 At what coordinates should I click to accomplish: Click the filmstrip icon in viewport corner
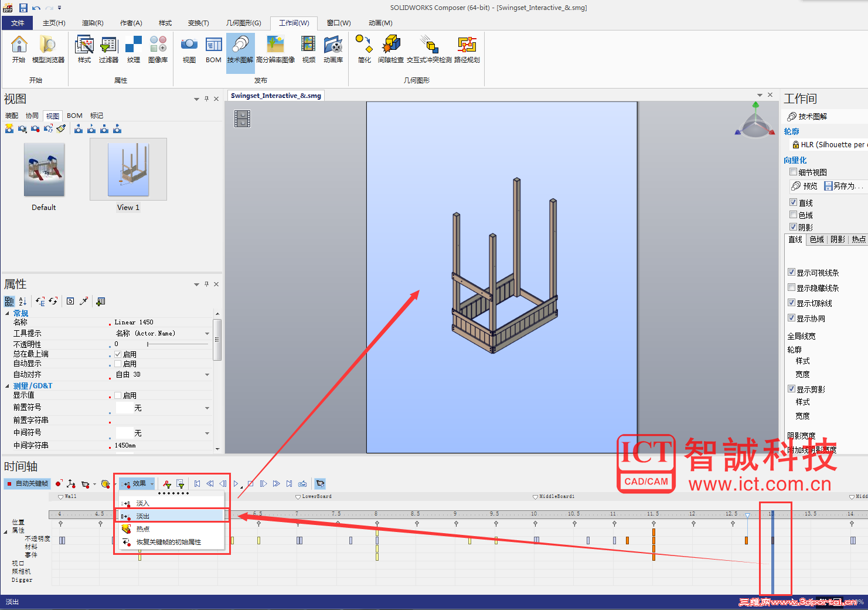click(x=242, y=119)
